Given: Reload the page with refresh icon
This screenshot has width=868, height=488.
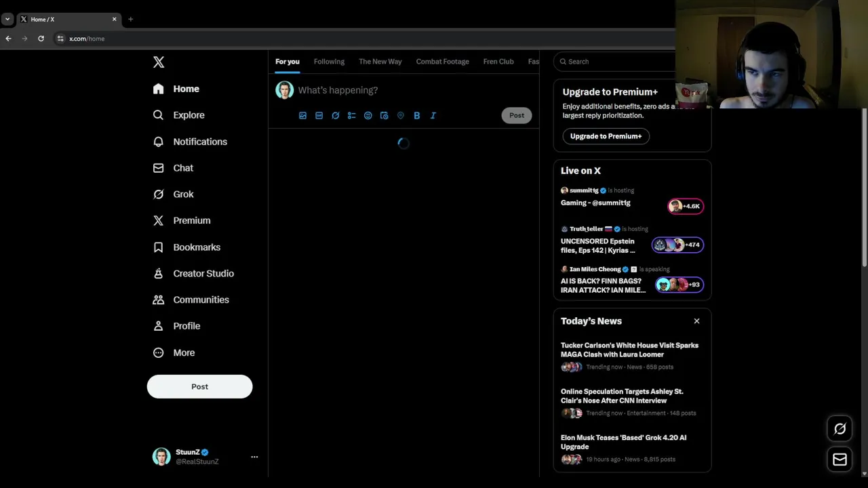Looking at the screenshot, I should (41, 39).
